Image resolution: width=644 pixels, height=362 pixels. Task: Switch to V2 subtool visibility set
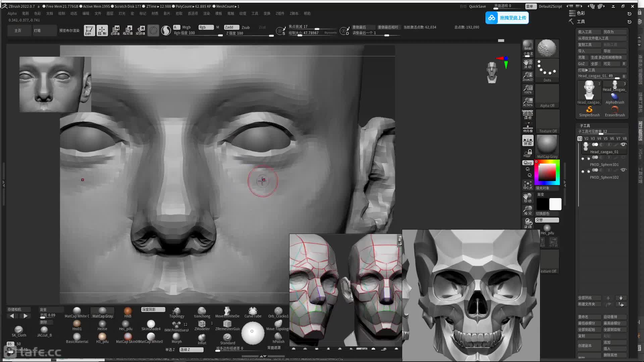point(586,138)
